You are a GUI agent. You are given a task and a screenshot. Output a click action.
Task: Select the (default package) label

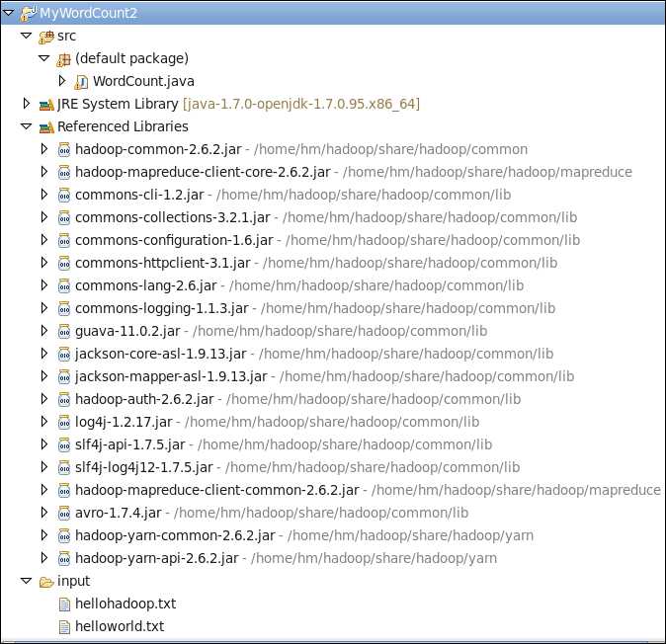pyautogui.click(x=131, y=58)
